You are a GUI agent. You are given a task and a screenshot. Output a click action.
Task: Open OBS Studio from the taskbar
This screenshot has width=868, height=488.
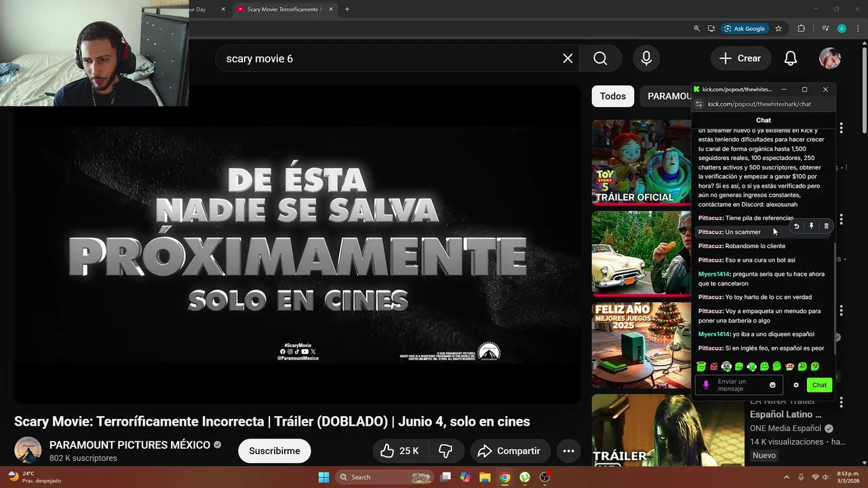pos(545,477)
